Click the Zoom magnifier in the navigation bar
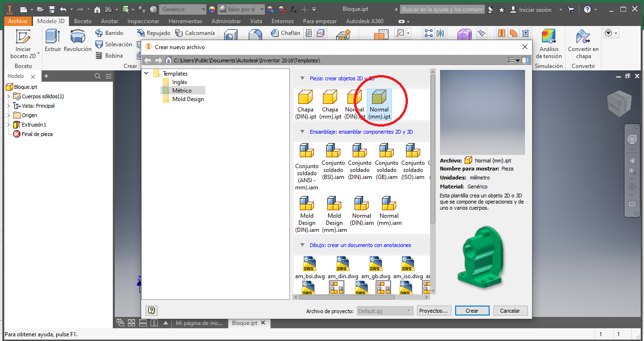Viewport: 644px width, 341px height. click(x=632, y=171)
